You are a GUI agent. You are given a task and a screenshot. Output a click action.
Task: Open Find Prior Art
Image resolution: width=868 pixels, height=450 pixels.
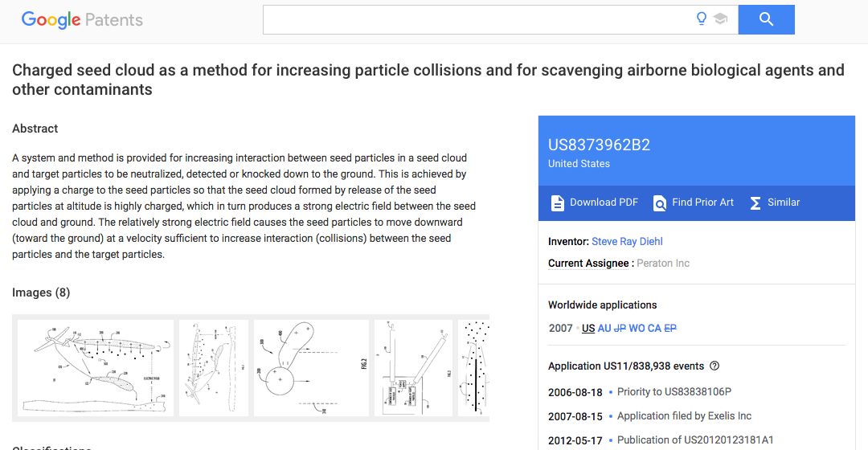coord(693,202)
